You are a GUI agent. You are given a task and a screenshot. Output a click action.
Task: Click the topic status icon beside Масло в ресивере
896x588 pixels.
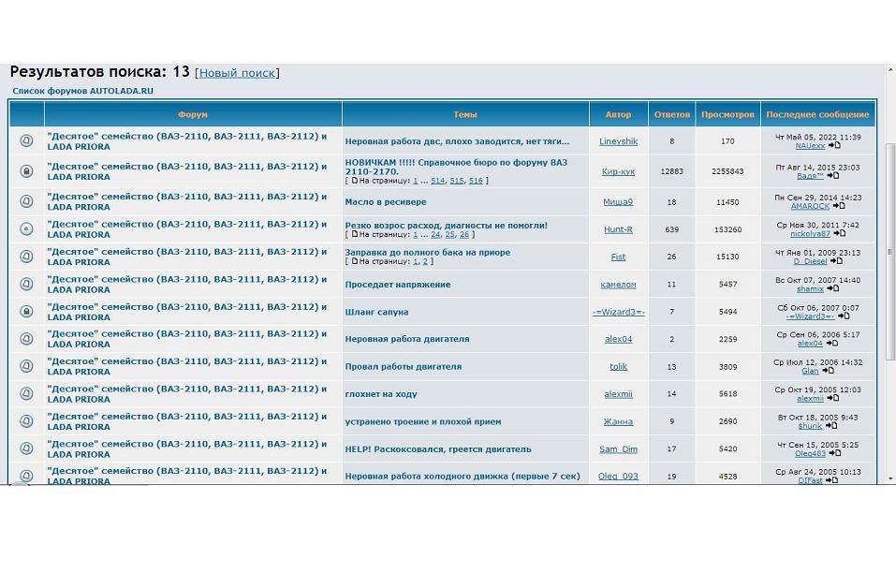[26, 201]
